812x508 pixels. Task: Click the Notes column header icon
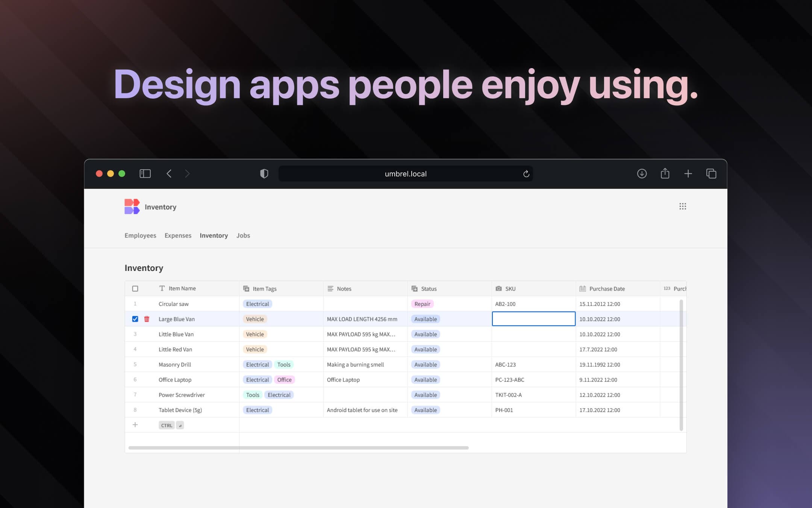point(330,289)
